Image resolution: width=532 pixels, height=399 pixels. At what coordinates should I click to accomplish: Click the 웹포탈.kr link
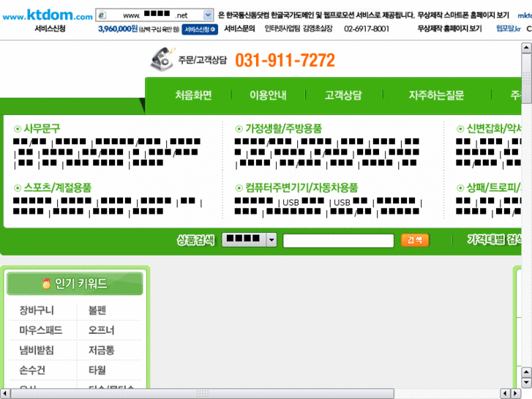tap(509, 29)
